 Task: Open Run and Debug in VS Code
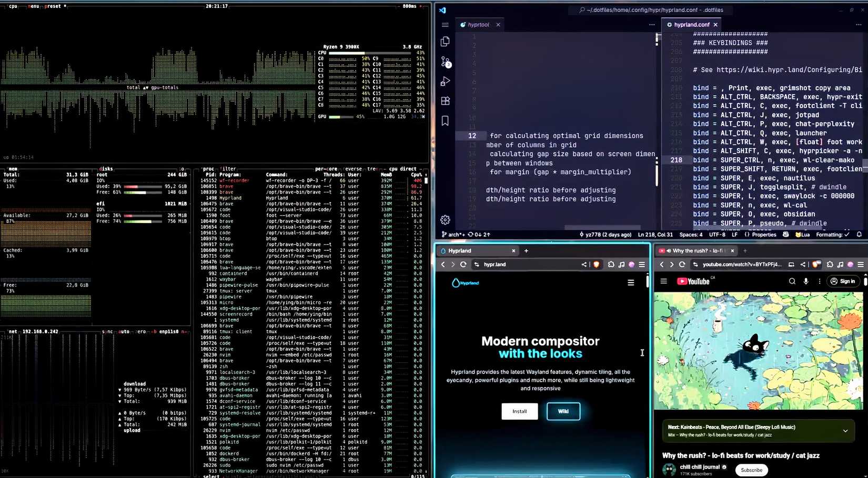click(445, 82)
